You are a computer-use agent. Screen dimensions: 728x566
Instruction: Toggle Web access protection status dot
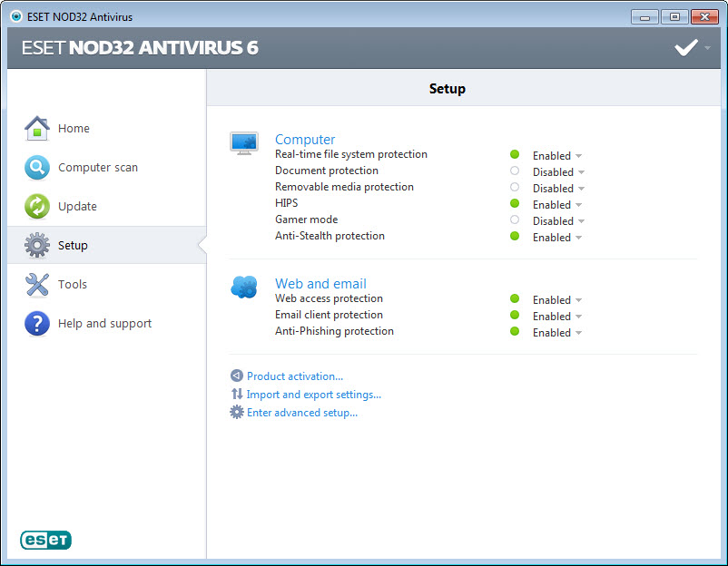(515, 298)
